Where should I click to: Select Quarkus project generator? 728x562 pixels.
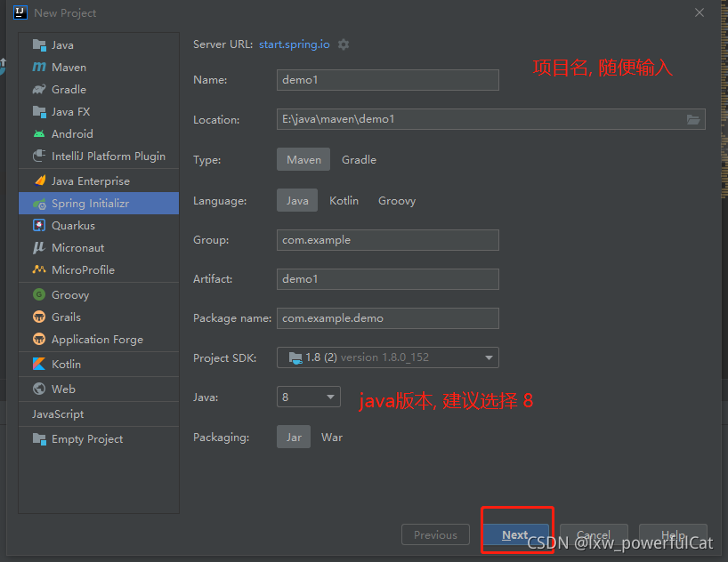coord(99,226)
